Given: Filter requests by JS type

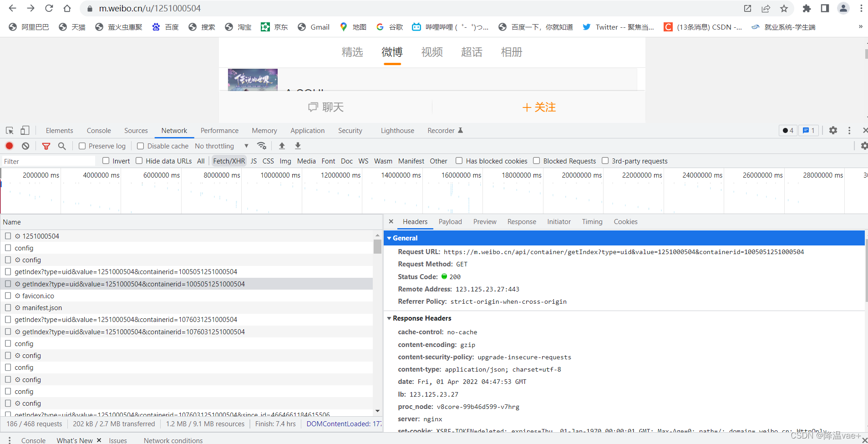Looking at the screenshot, I should [254, 161].
